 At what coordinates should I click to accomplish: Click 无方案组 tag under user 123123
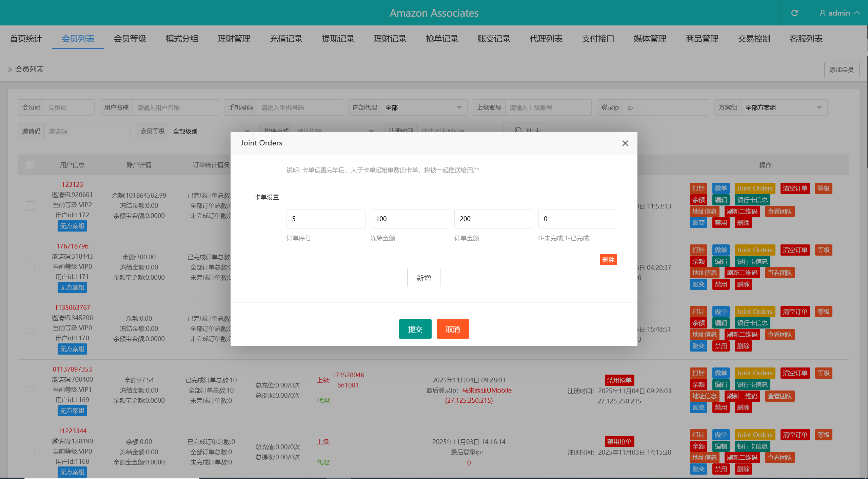72,226
